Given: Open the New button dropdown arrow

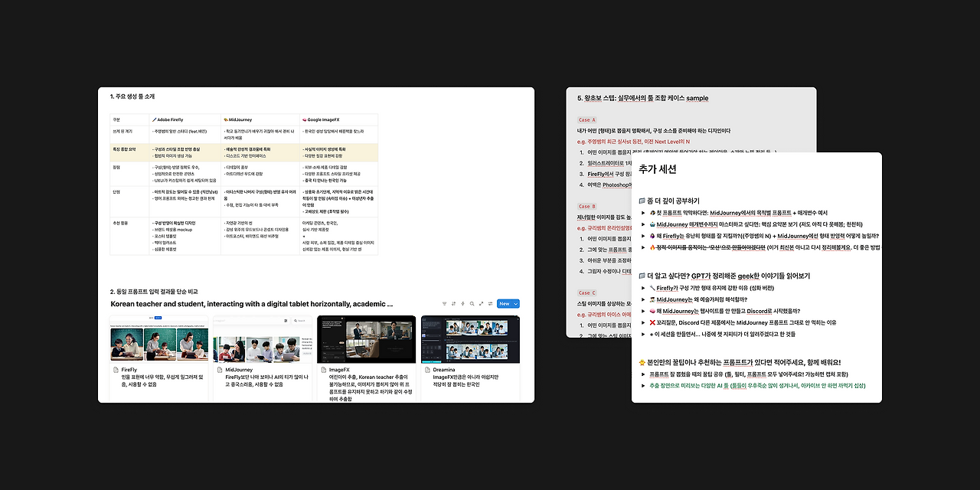Looking at the screenshot, I should coord(516,304).
